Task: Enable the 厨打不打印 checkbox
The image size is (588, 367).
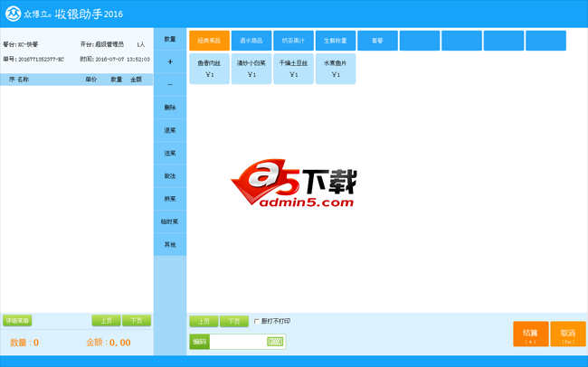Action: (257, 322)
